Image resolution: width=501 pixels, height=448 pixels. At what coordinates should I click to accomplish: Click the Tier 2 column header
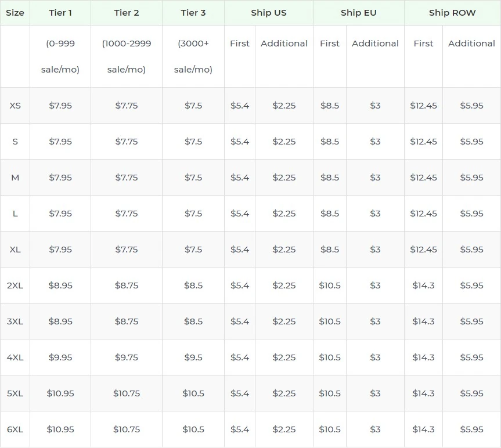tap(126, 13)
